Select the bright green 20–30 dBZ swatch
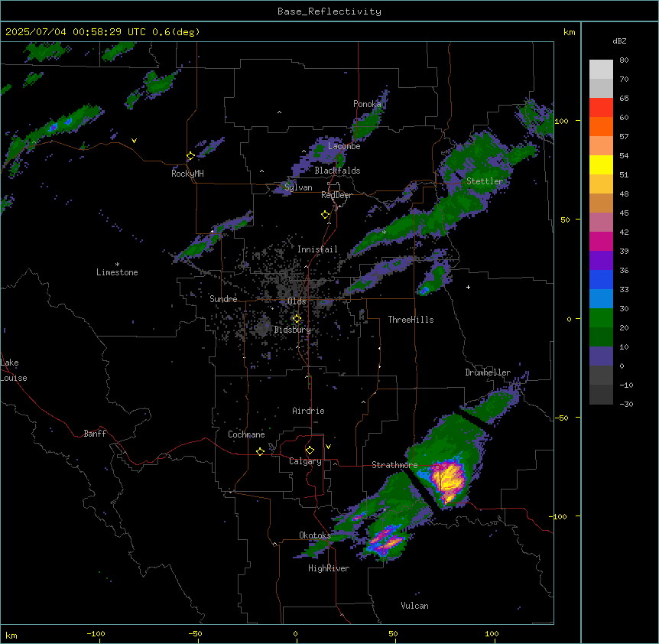 click(601, 318)
